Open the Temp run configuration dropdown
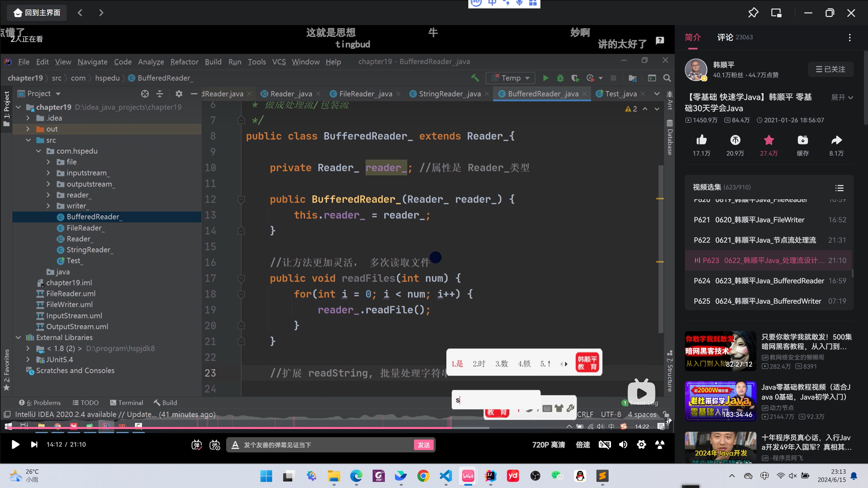 click(x=510, y=78)
